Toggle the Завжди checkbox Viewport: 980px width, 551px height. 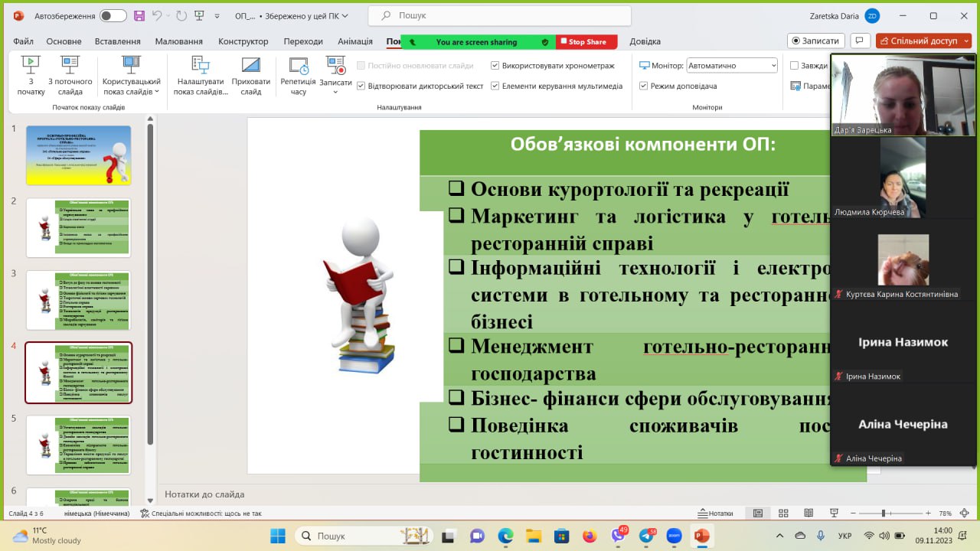coord(795,66)
